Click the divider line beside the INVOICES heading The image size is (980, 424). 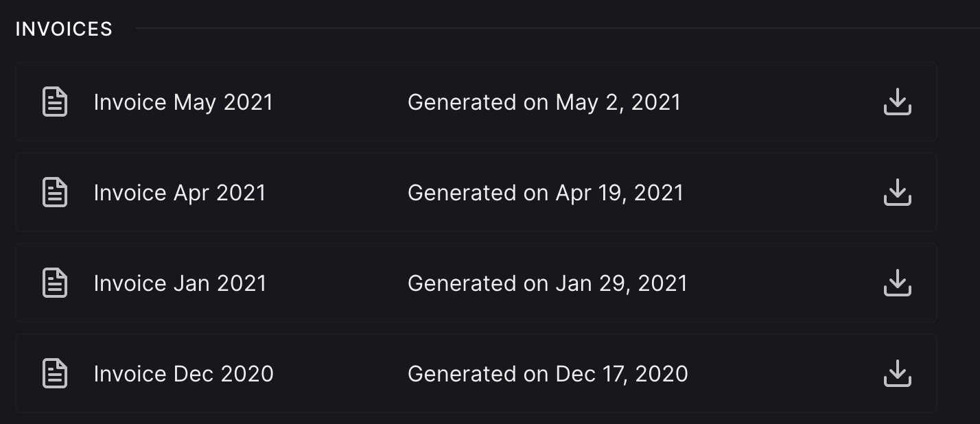[549, 28]
